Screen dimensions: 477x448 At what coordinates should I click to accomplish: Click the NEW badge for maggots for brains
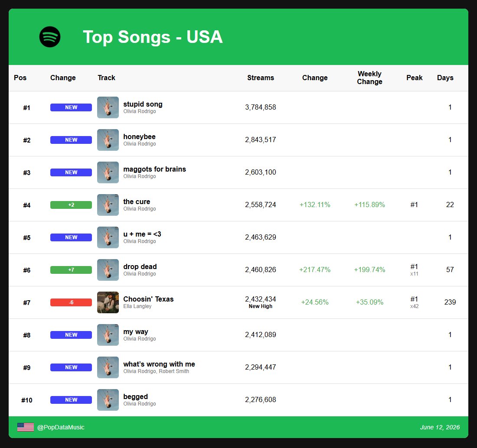click(71, 172)
